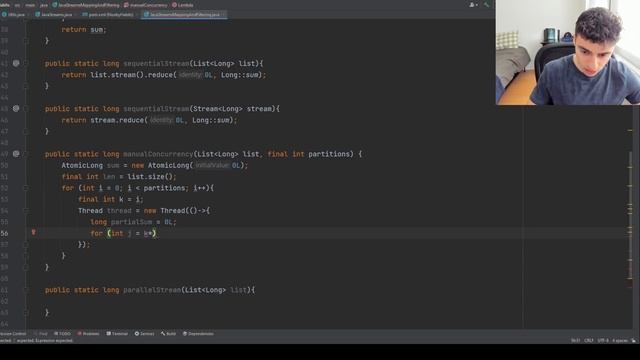Open the Find tool window
The width and height of the screenshot is (640, 360).
(40, 333)
